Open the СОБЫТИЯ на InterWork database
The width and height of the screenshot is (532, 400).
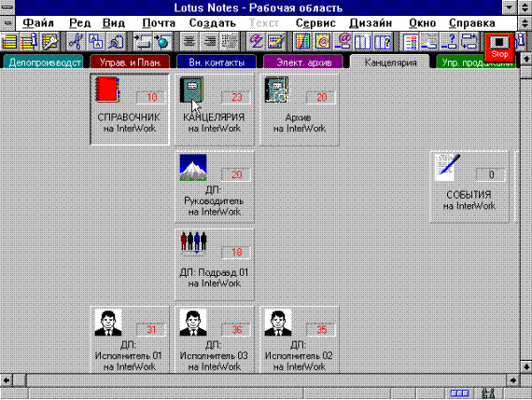469,186
